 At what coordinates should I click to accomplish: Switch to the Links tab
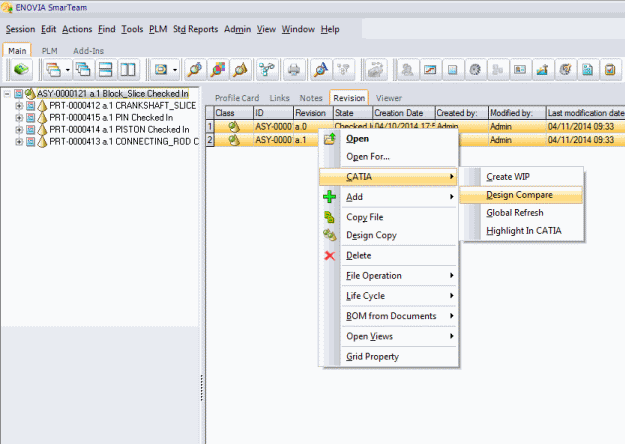pyautogui.click(x=279, y=98)
